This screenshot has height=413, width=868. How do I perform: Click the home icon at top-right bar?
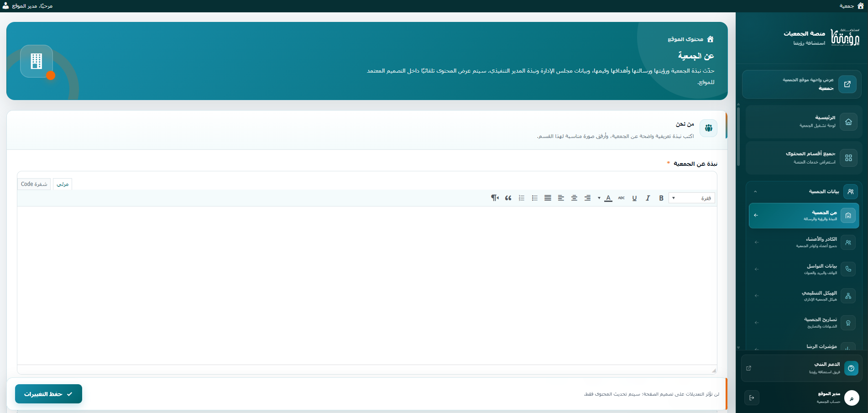[x=861, y=6]
